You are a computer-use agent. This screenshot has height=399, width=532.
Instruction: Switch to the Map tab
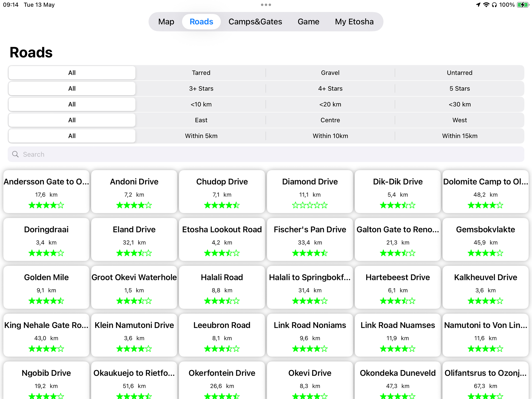[x=166, y=22]
